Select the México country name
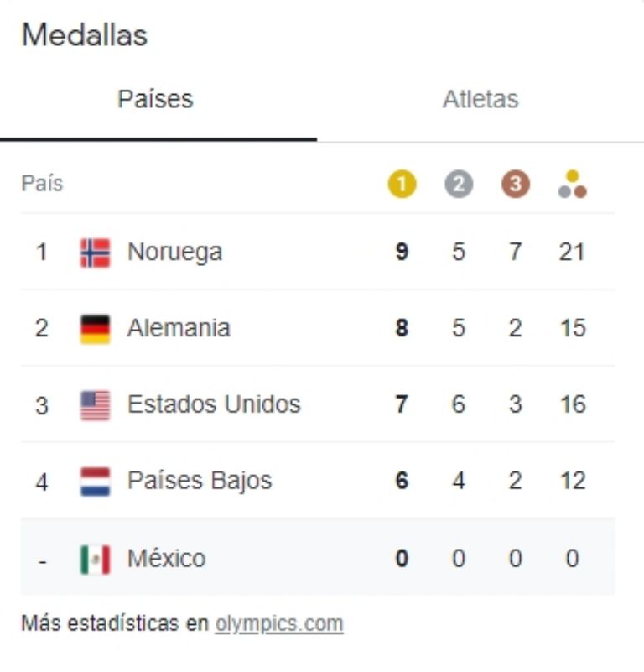Screen dimensions: 644x672 click(x=166, y=558)
